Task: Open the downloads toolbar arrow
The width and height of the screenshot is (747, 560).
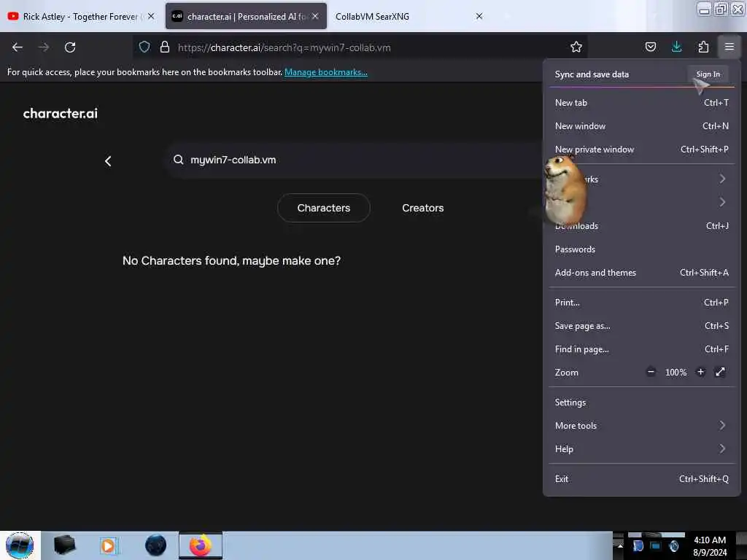Action: pos(676,47)
